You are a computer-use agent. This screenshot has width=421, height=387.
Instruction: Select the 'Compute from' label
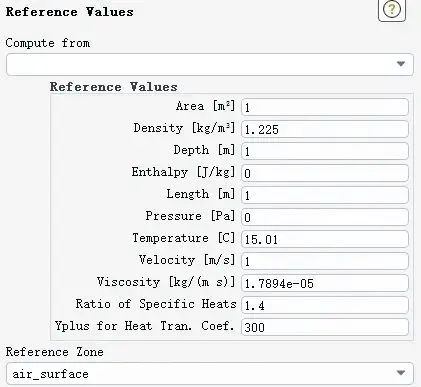point(48,43)
